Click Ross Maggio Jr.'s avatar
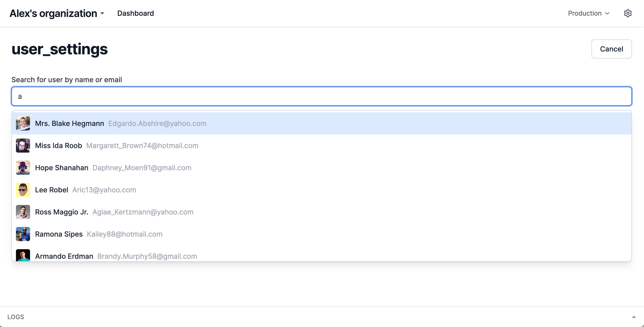 click(23, 212)
